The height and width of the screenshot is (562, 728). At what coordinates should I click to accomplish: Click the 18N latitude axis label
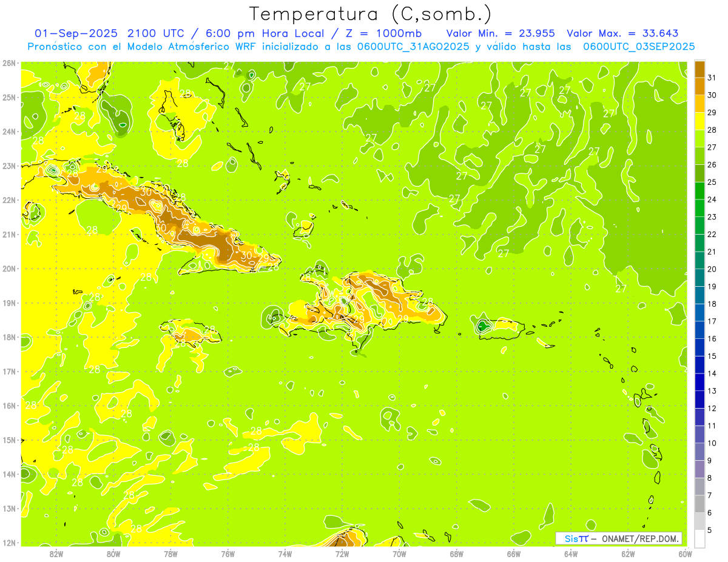(x=8, y=337)
